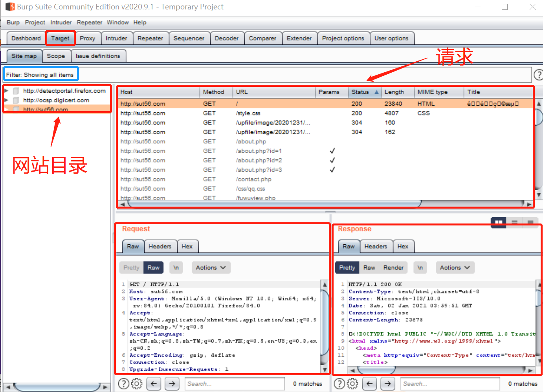Expand the ocsp.digicert.com tree node
543x392 pixels.
click(6, 100)
